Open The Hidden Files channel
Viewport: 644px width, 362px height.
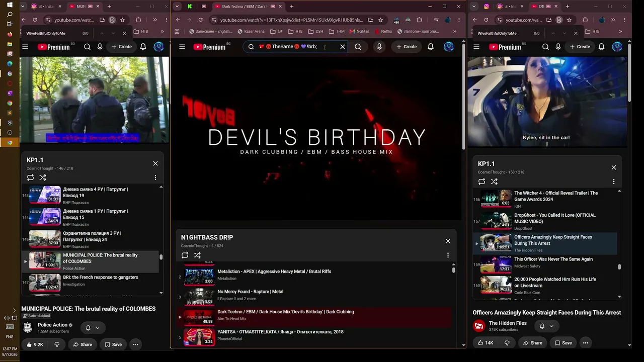click(508, 323)
